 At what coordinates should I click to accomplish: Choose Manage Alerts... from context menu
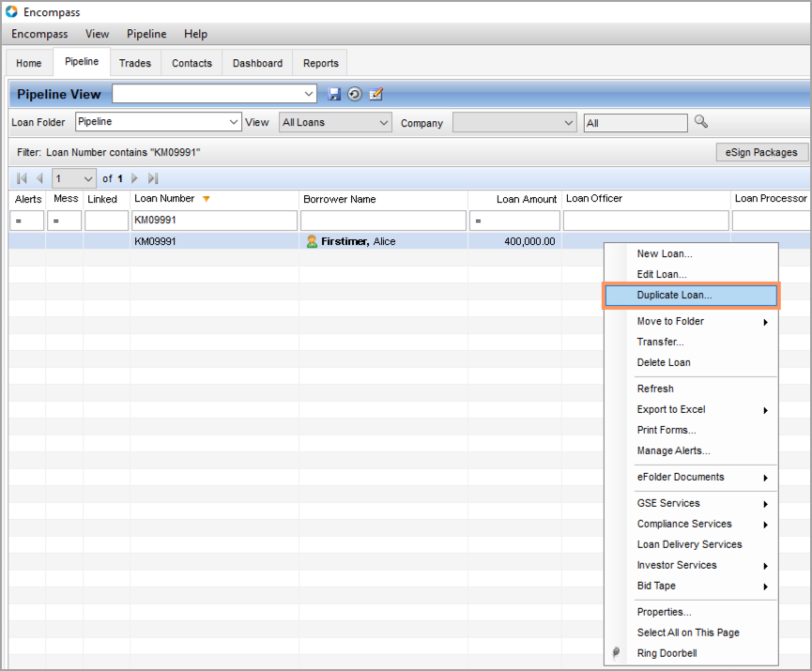pyautogui.click(x=673, y=450)
